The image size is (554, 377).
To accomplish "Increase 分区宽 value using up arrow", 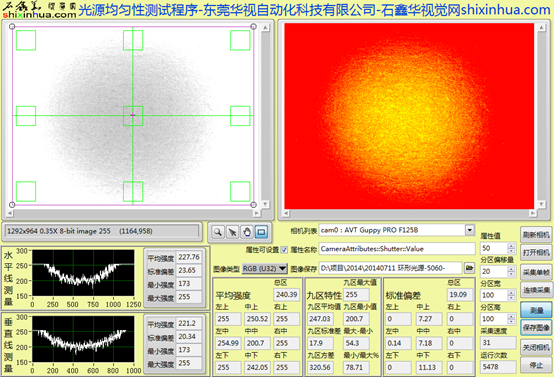I will [x=511, y=293].
